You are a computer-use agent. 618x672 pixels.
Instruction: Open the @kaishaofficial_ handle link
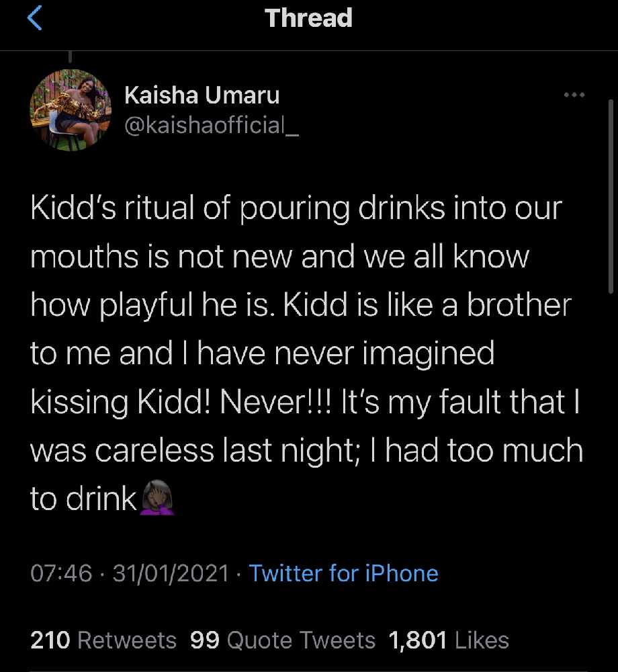point(212,124)
